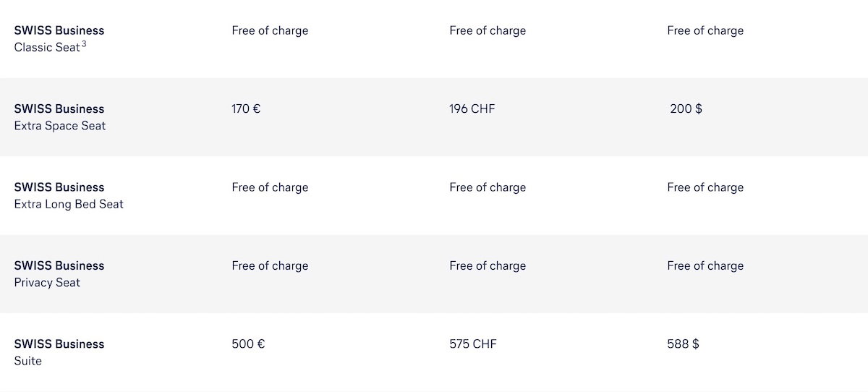Select the 575 CHF Suite price
The height and width of the screenshot is (392, 868).
pyautogui.click(x=472, y=344)
